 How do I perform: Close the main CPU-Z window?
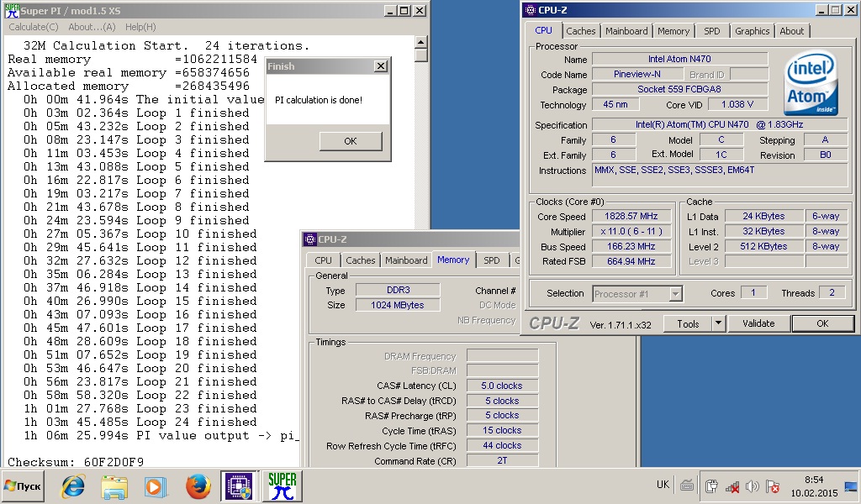click(851, 10)
